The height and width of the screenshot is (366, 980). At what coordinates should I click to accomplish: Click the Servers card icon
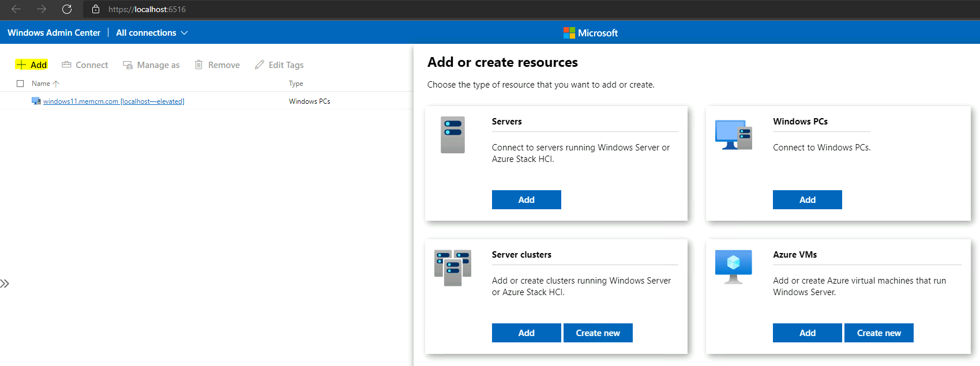[x=453, y=135]
